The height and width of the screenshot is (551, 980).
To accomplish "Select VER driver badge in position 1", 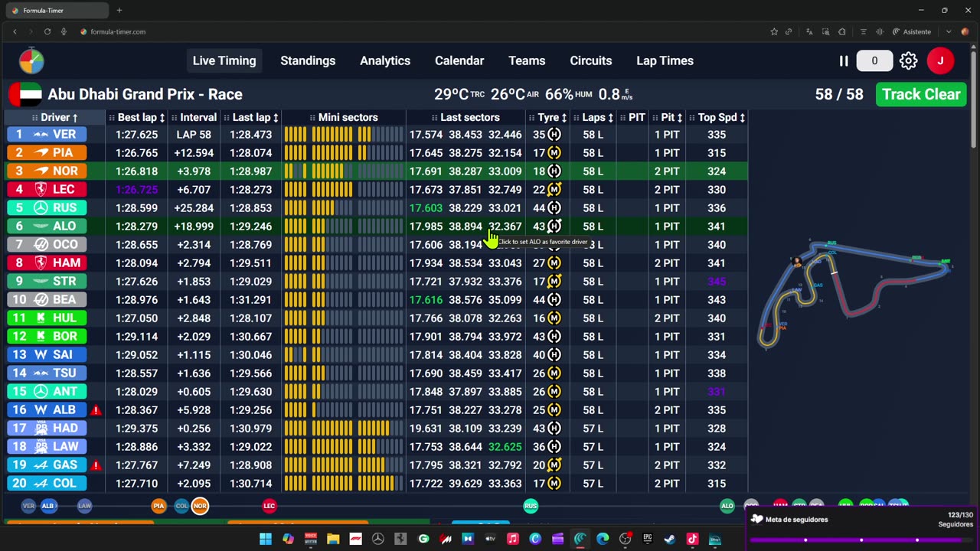I will click(x=47, y=135).
